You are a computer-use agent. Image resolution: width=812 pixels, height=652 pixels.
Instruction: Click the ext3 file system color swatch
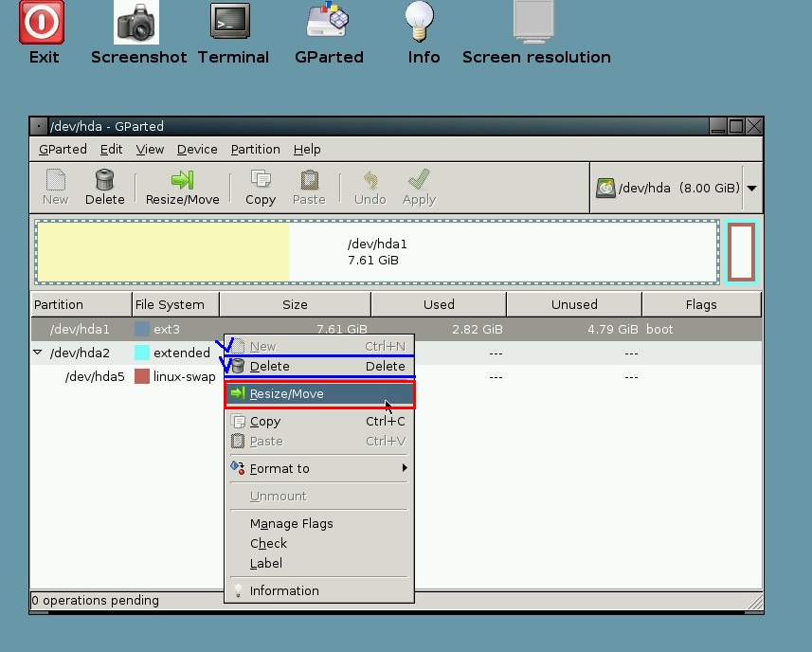tap(142, 330)
